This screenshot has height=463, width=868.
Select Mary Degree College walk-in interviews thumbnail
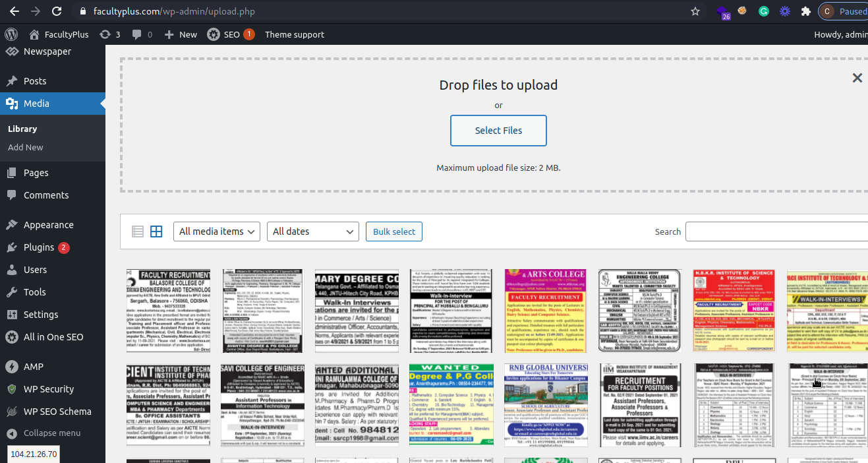click(x=357, y=311)
